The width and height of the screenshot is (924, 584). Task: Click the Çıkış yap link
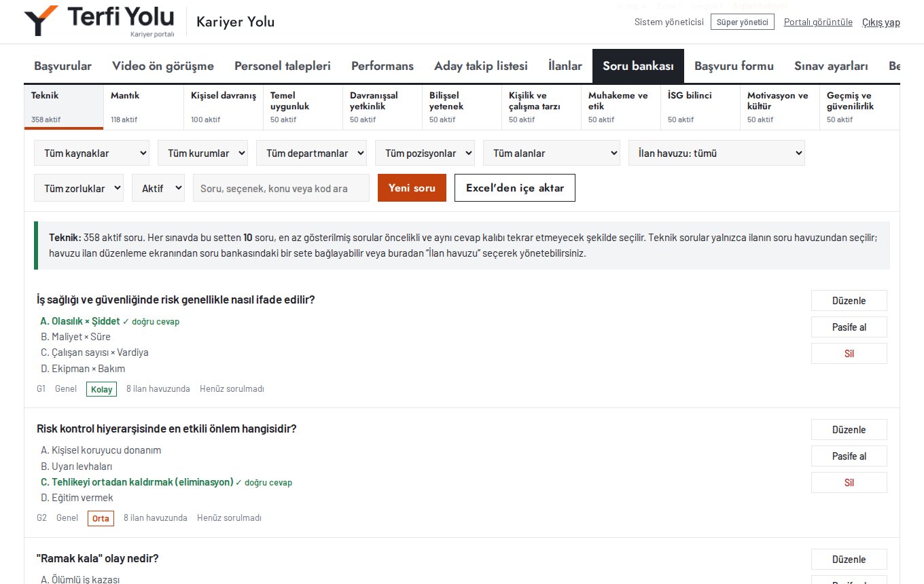click(x=881, y=22)
